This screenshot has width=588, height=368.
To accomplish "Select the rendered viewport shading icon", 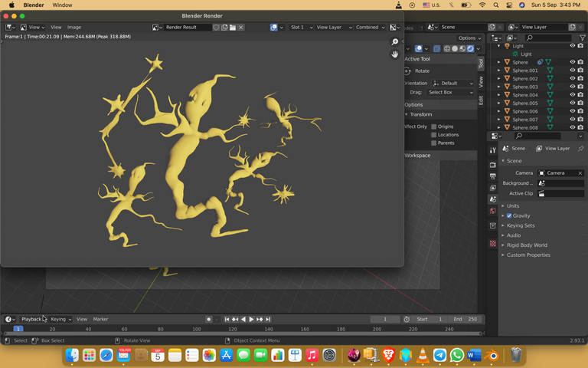I will (470, 49).
